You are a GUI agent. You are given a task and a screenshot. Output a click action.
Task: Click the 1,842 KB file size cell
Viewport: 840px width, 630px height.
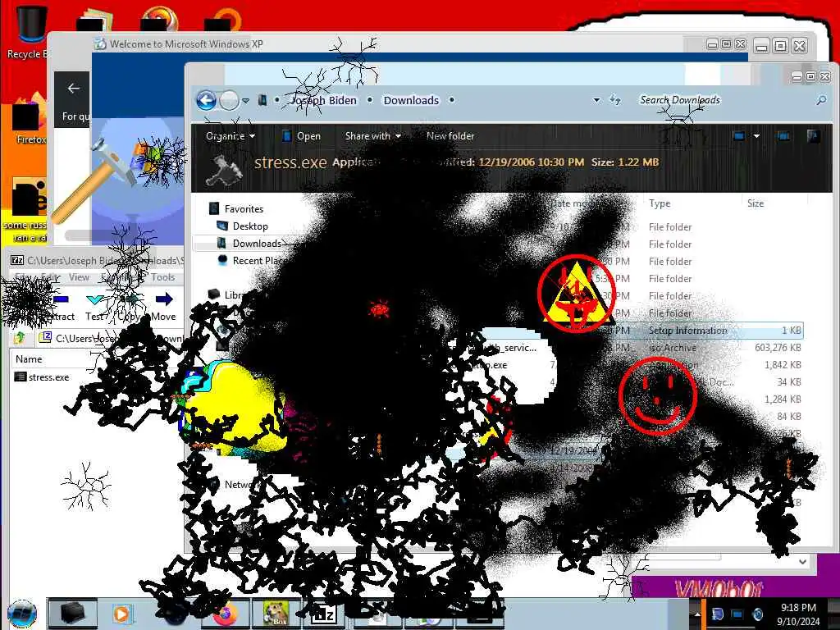pos(783,365)
